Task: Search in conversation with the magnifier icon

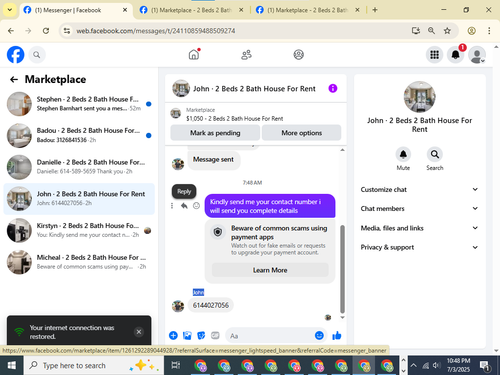Action: click(x=435, y=154)
